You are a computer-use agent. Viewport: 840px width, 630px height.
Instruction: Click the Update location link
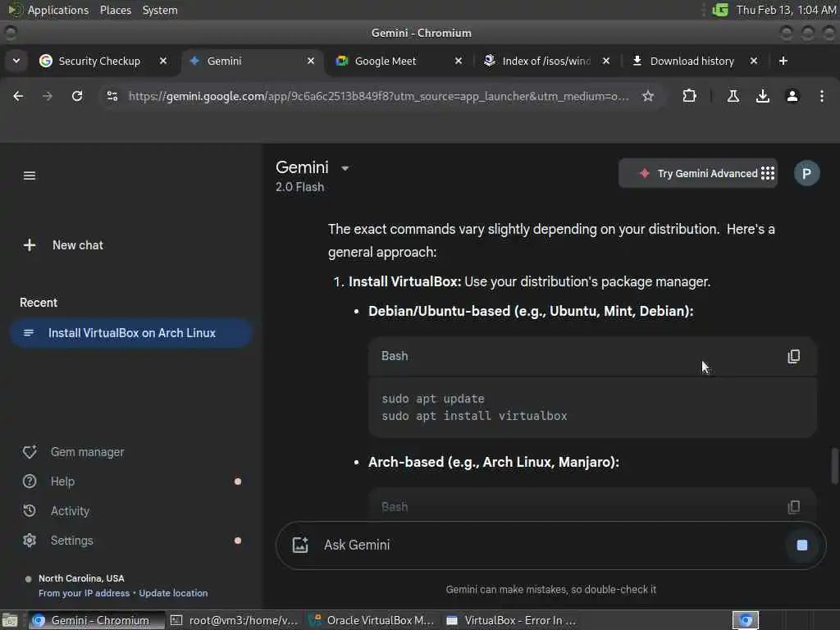click(173, 593)
